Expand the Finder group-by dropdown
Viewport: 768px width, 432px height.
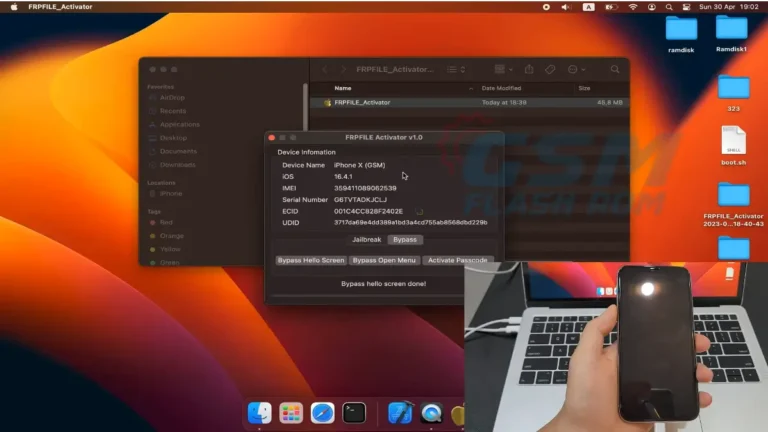pos(503,70)
